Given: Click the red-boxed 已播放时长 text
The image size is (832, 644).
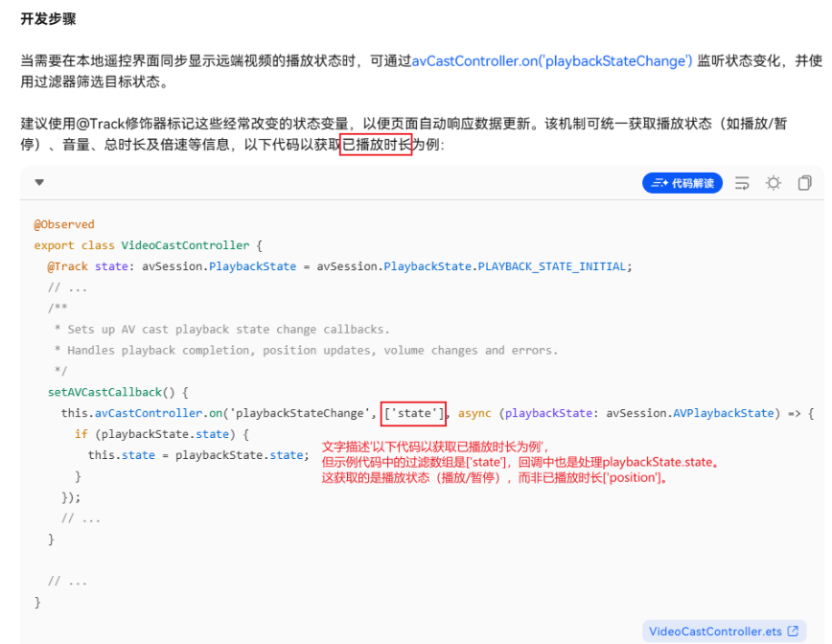Looking at the screenshot, I should pos(376,145).
